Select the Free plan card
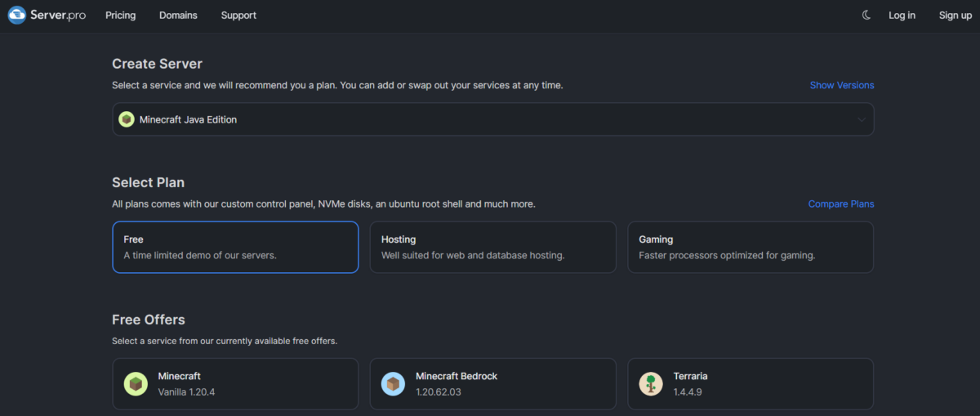The width and height of the screenshot is (980, 416). [235, 247]
